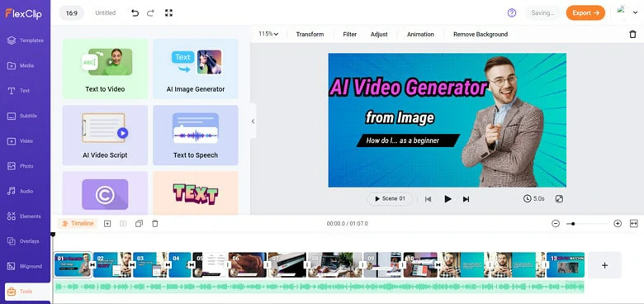Switch to the Elements sidebar tab
Image resolution: width=644 pixels, height=304 pixels.
(x=26, y=216)
